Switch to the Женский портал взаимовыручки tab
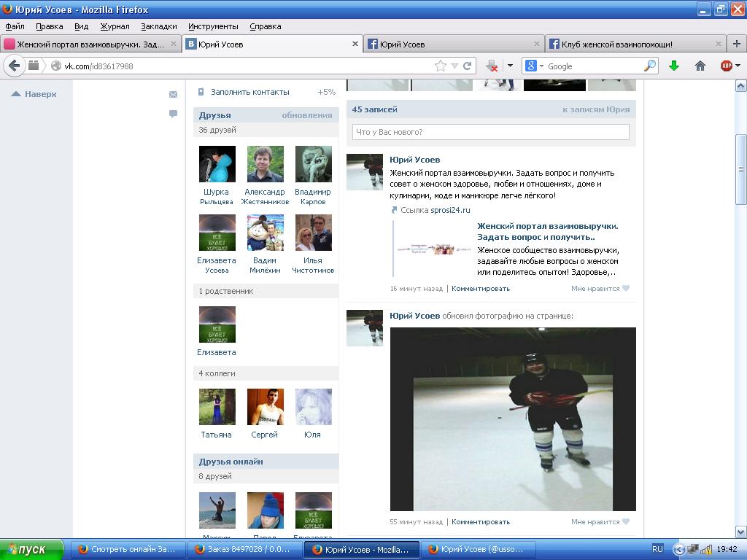The width and height of the screenshot is (747, 560). tap(90, 44)
